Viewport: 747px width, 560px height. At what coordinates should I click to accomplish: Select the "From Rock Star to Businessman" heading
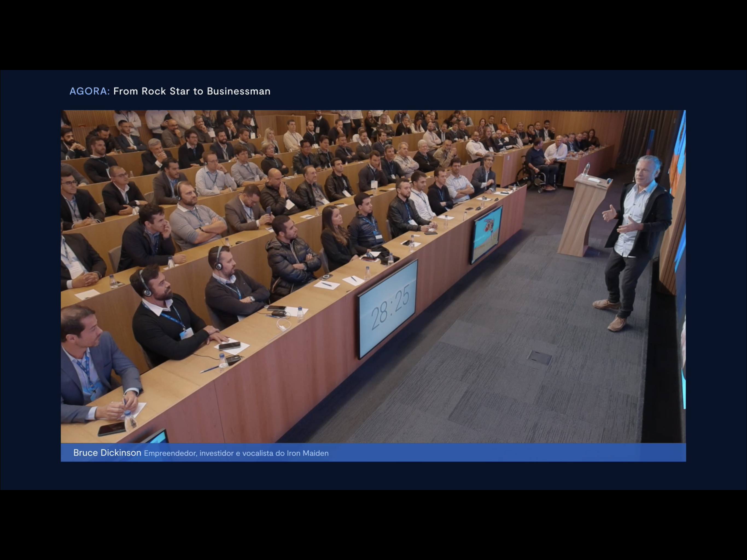191,91
